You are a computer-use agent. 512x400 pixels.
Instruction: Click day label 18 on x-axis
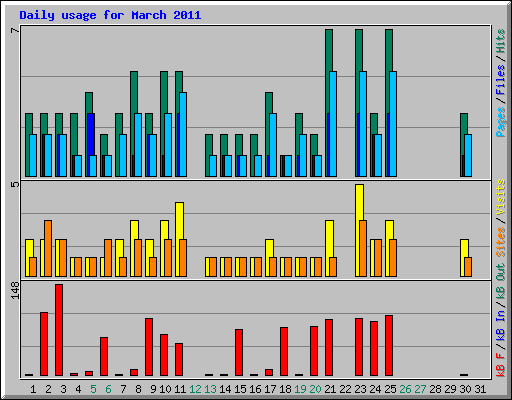click(x=285, y=389)
